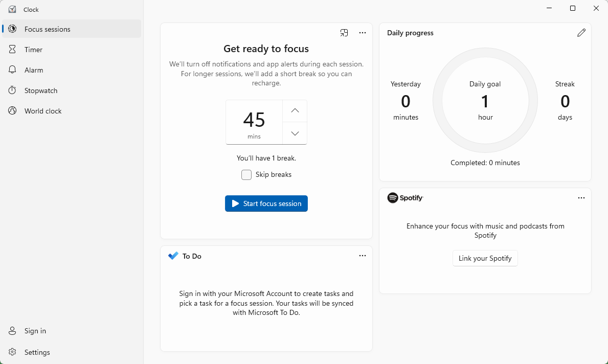This screenshot has height=364, width=608.
Task: Go to World clock page
Action: click(43, 111)
